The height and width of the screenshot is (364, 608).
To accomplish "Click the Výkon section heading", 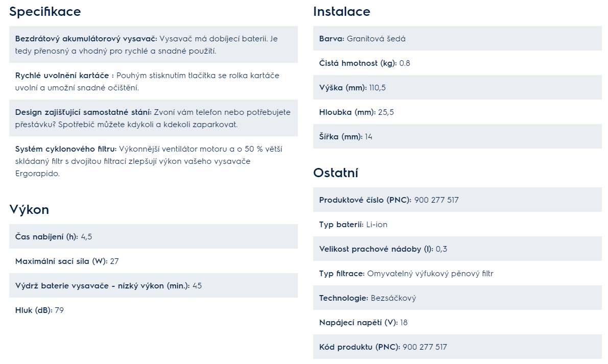I will click(29, 210).
